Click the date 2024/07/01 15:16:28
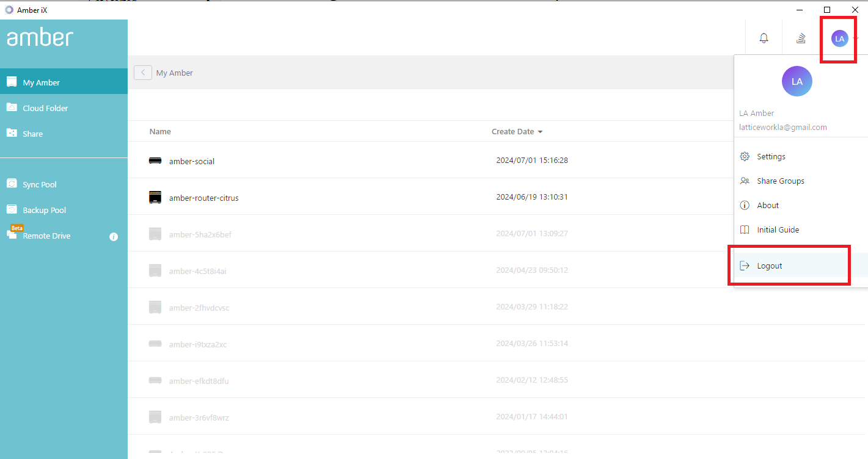This screenshot has height=459, width=868. point(532,160)
